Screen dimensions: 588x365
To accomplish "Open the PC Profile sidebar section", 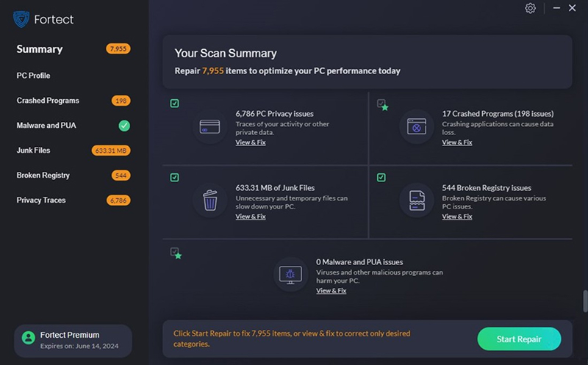I will pos(33,76).
